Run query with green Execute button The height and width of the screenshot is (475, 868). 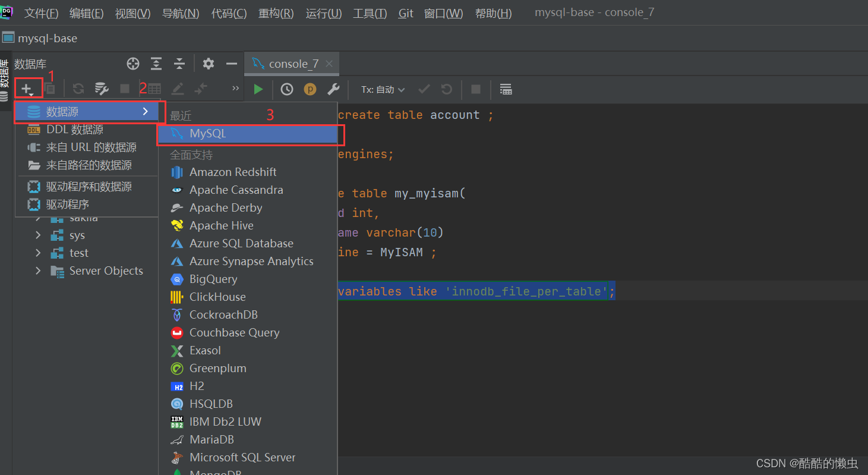pyautogui.click(x=258, y=89)
